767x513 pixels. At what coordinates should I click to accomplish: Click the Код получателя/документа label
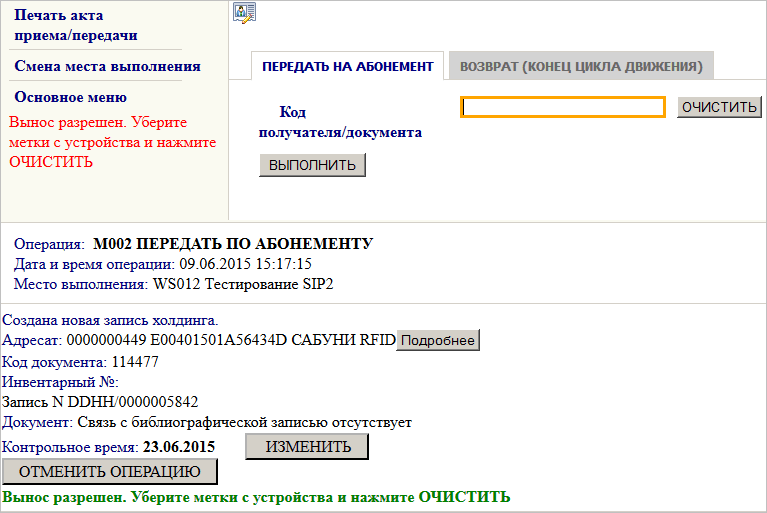tap(340, 122)
